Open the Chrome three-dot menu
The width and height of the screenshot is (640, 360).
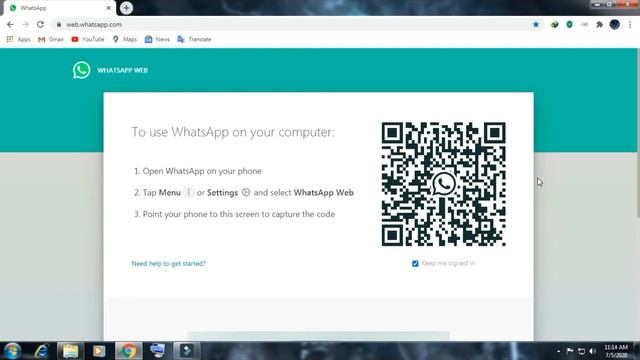point(630,24)
